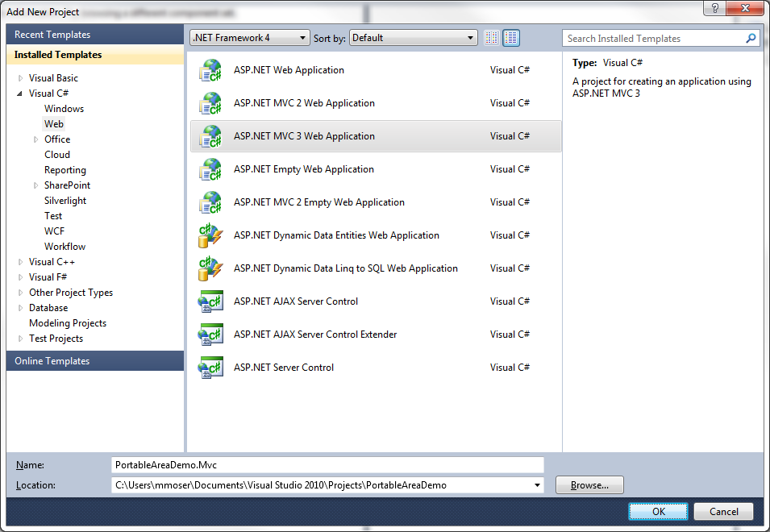Select the ASP.NET Server Control name
This screenshot has width=770, height=532.
click(284, 368)
